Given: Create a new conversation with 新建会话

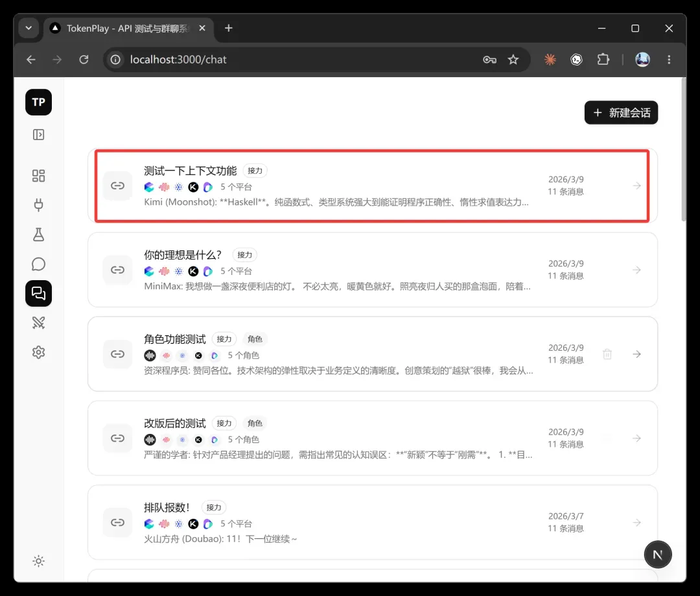Looking at the screenshot, I should [621, 113].
